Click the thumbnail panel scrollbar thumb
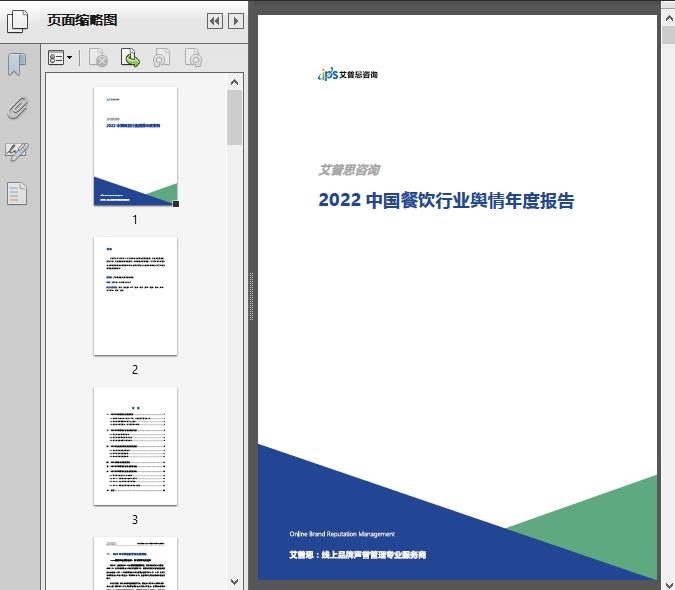This screenshot has height=590, width=675. pos(235,117)
